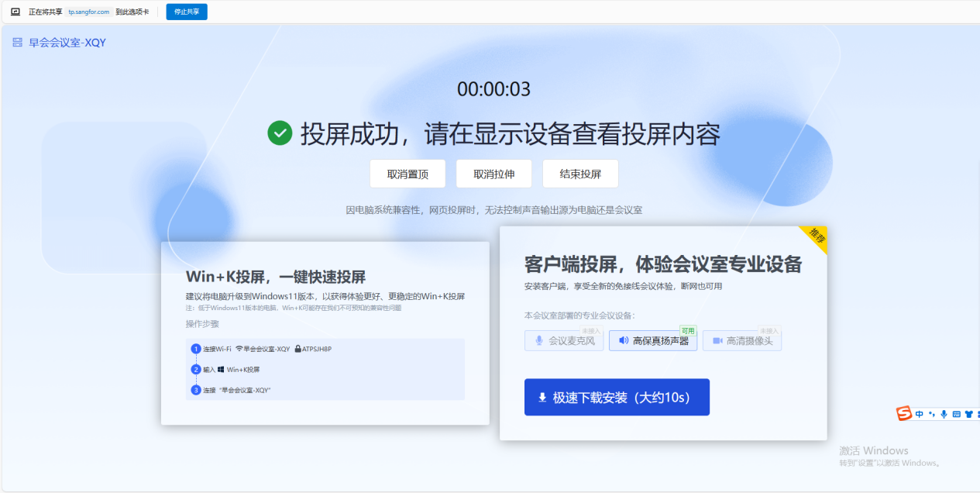Select the 高保真扬声器 device chip
The image size is (980, 493).
653,340
